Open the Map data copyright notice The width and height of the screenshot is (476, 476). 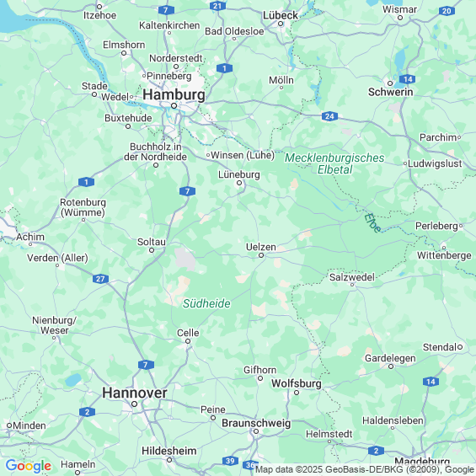coord(364,469)
